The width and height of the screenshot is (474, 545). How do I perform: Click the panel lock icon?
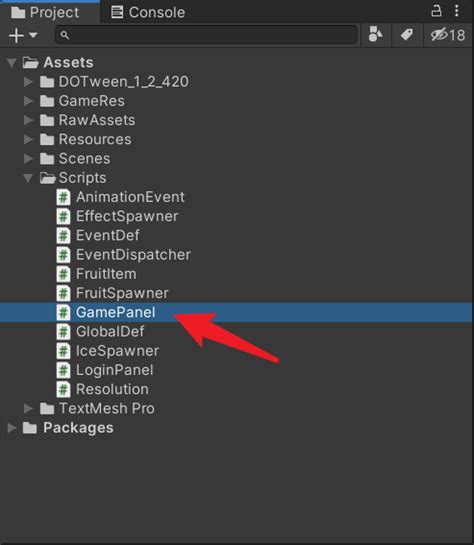436,11
